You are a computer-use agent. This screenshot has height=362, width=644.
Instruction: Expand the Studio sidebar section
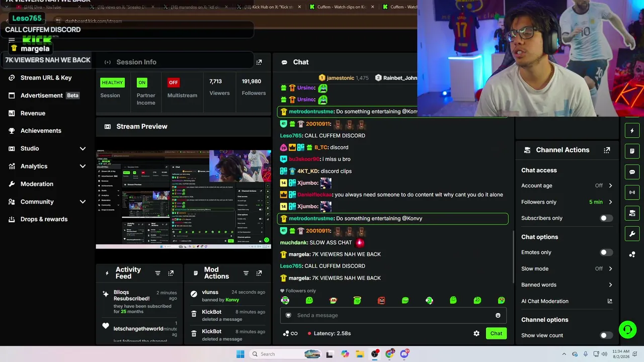click(x=83, y=149)
